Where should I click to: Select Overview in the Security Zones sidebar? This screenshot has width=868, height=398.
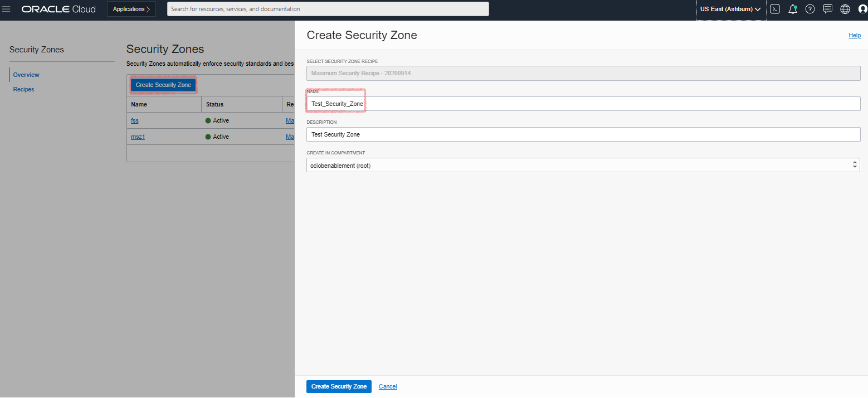click(26, 74)
